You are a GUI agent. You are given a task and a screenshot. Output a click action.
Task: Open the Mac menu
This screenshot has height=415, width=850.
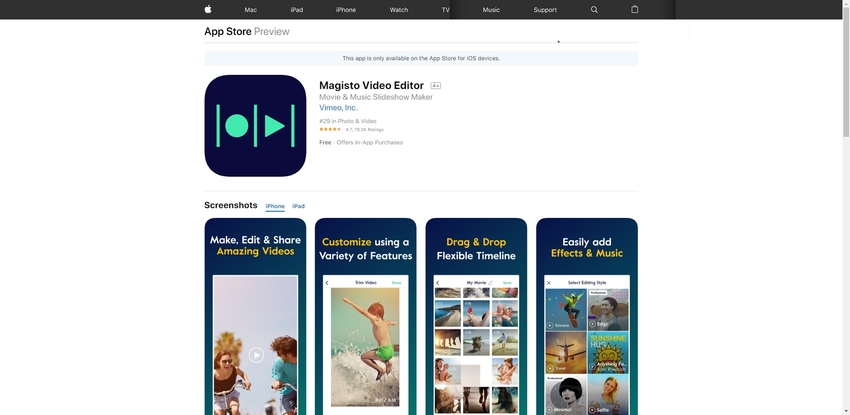coord(250,10)
